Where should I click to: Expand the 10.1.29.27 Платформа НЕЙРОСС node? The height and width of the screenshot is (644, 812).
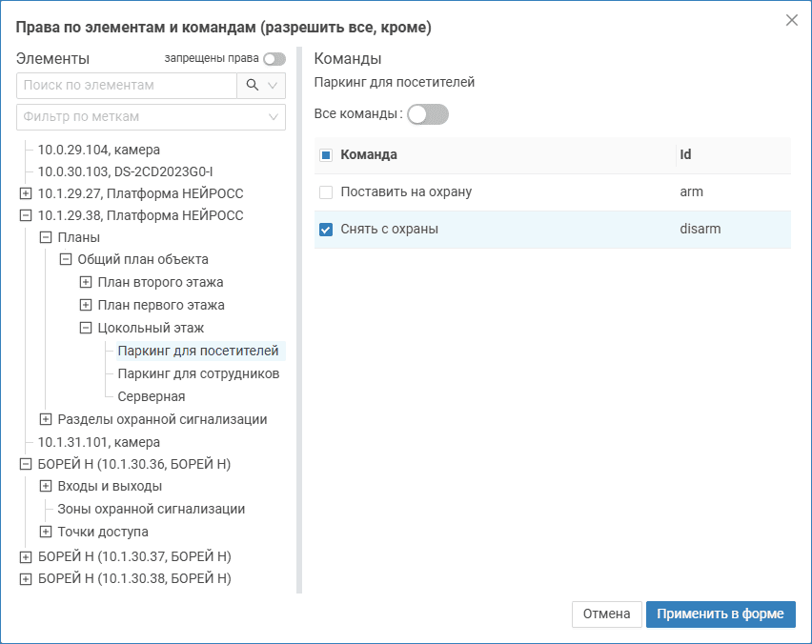pos(26,193)
